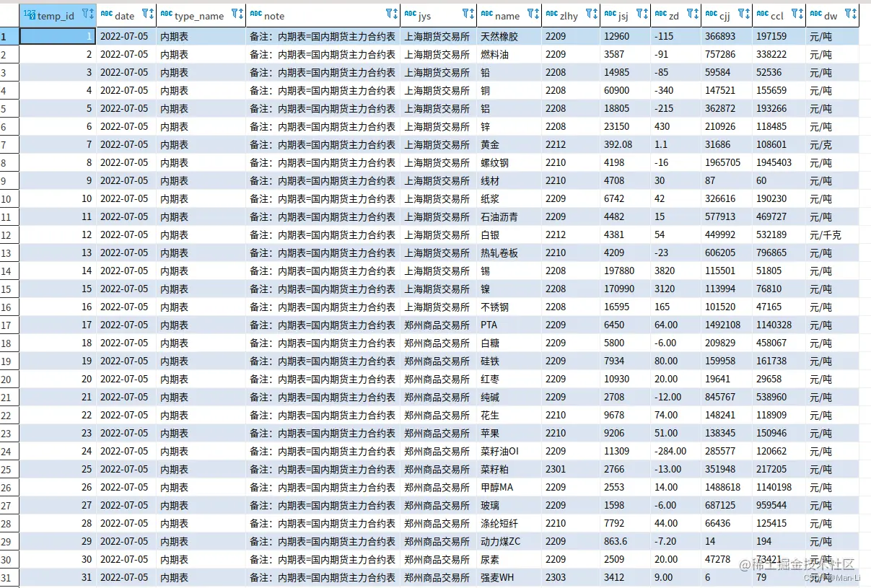Screen dimensions: 871x588
Task: Select the jys column header label
Action: tap(424, 16)
